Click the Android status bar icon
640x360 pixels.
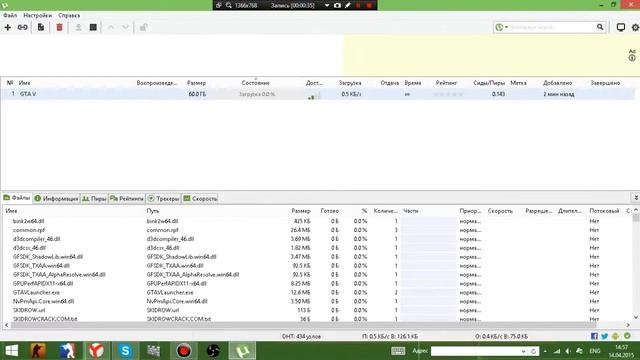click(616, 336)
